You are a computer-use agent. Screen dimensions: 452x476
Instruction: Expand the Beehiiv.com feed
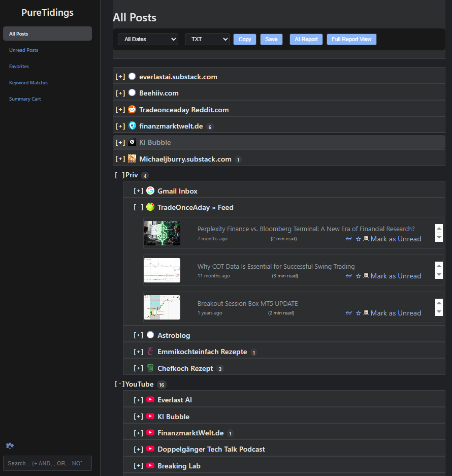point(120,93)
